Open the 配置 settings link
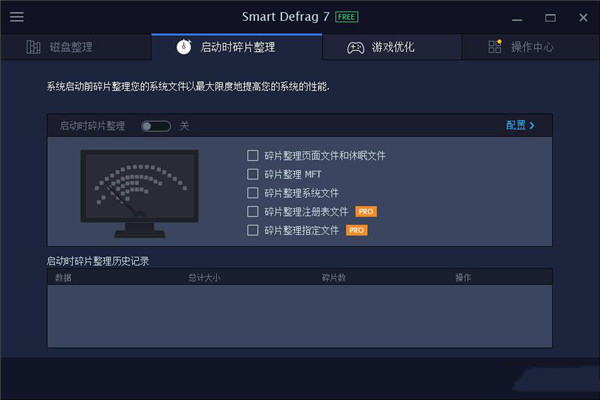The image size is (600, 400). click(520, 126)
